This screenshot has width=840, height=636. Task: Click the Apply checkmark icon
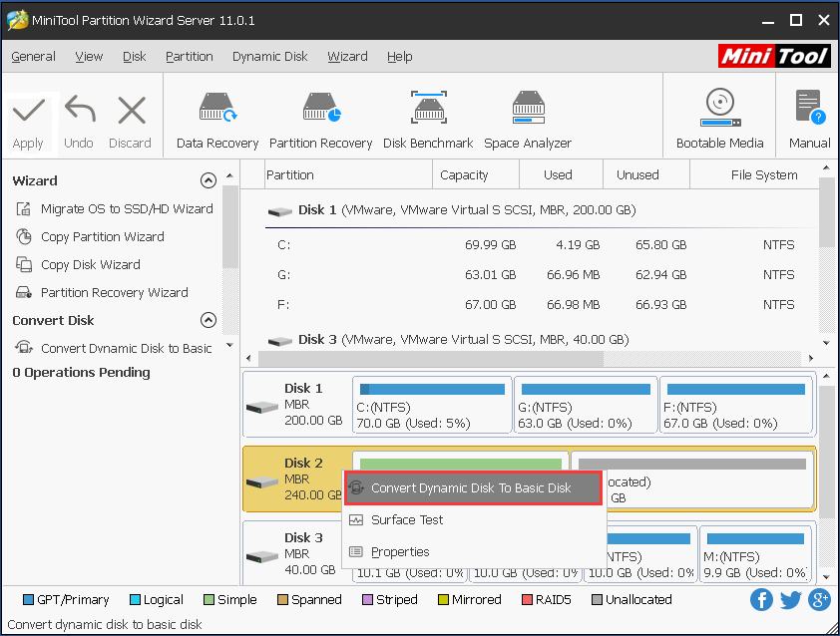tap(28, 111)
